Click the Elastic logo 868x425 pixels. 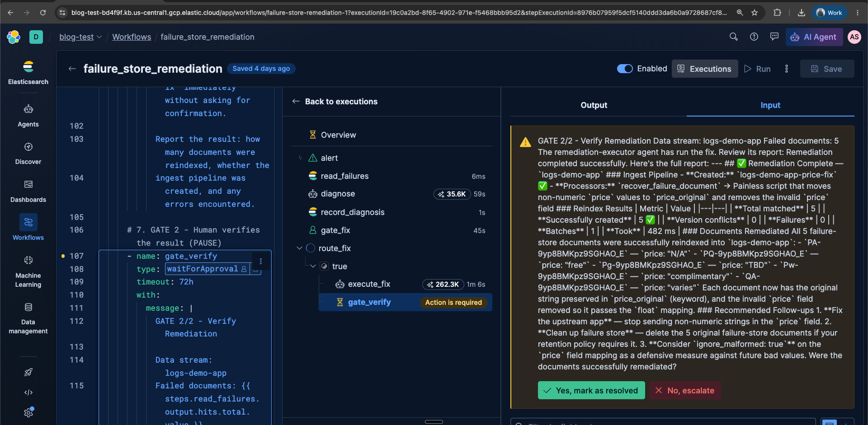click(x=14, y=37)
